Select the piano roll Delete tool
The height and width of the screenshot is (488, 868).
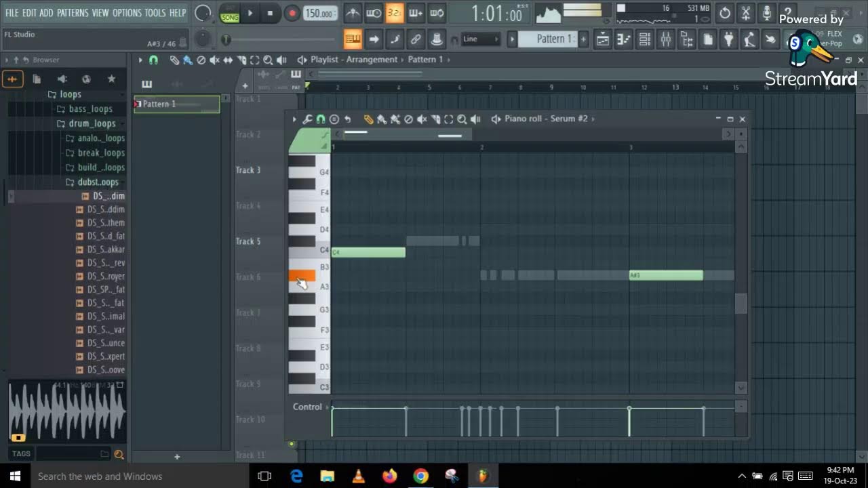[x=408, y=119]
